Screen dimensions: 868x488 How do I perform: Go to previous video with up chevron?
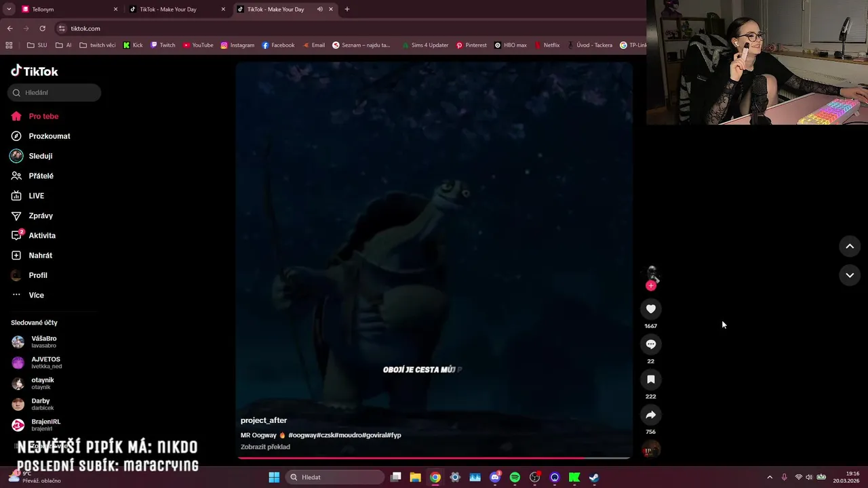[850, 246]
